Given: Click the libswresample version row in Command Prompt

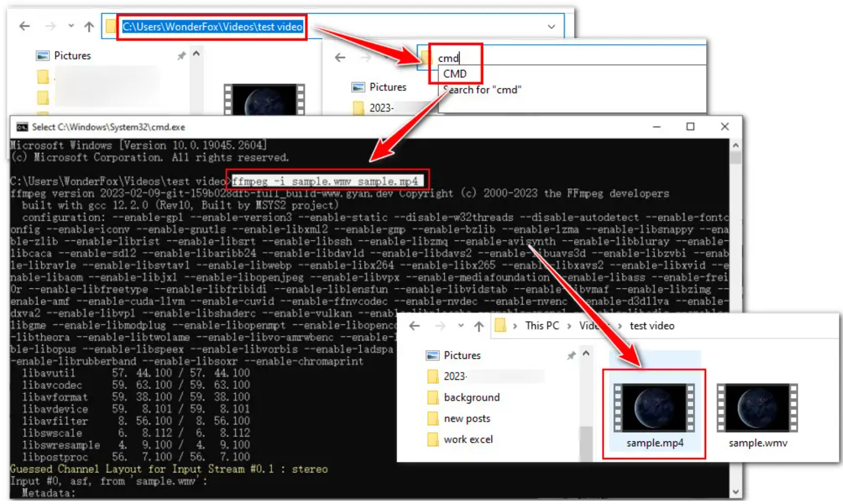Looking at the screenshot, I should (x=136, y=445).
